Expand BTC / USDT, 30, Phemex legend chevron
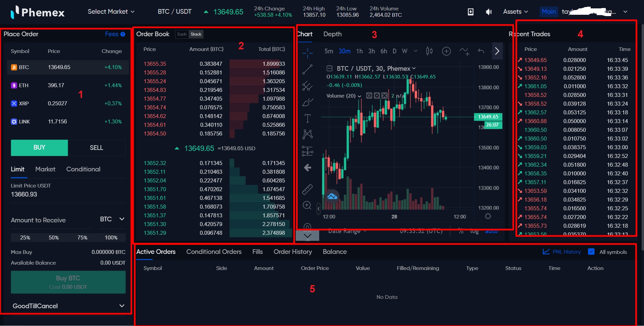 pyautogui.click(x=414, y=68)
